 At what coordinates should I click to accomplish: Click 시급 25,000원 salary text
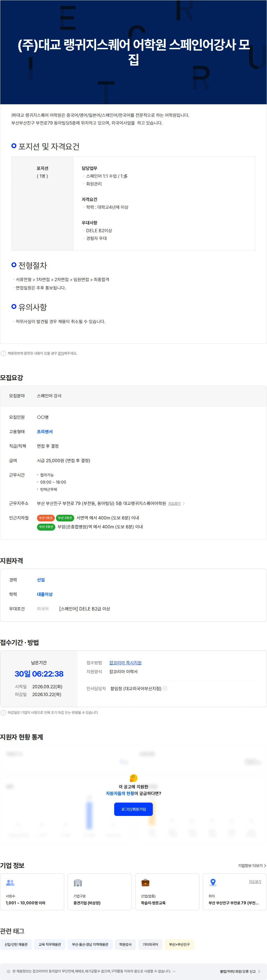tap(63, 460)
